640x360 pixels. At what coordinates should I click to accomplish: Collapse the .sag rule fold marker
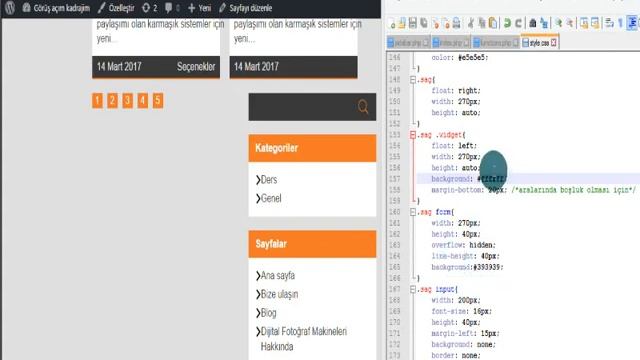tap(413, 80)
